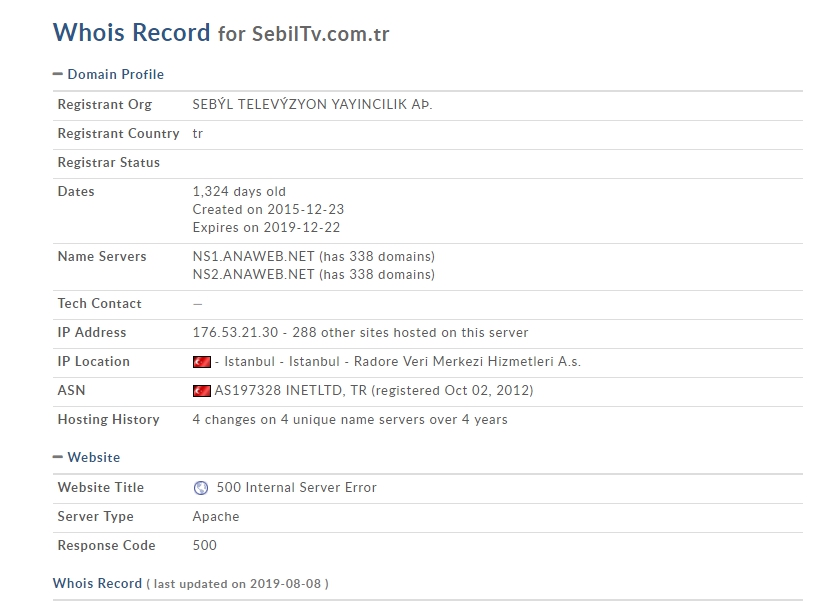Click the 500 Internal Server Error title

(x=296, y=488)
